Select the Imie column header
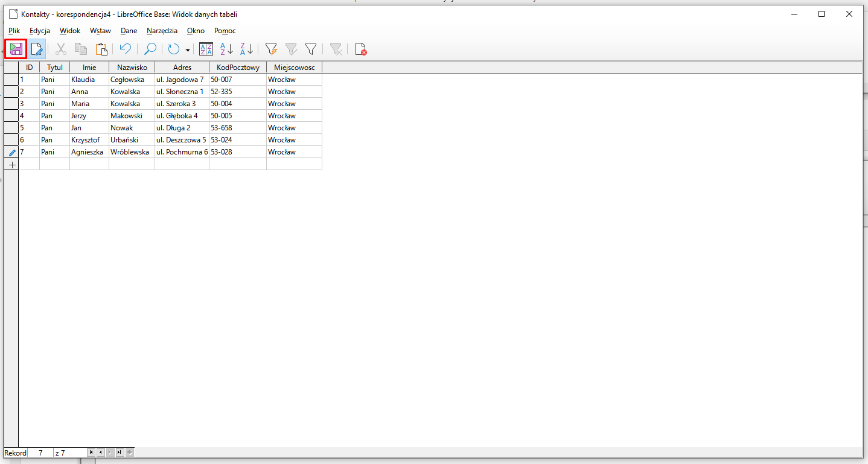This screenshot has height=464, width=868. [89, 68]
